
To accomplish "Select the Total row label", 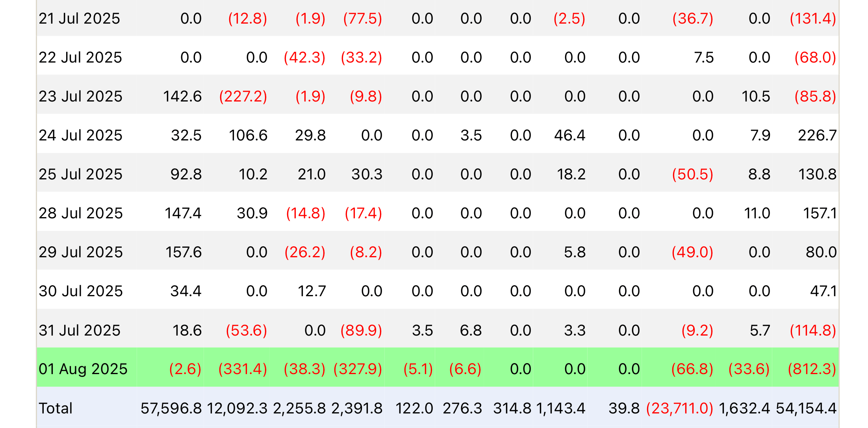I will tap(56, 408).
